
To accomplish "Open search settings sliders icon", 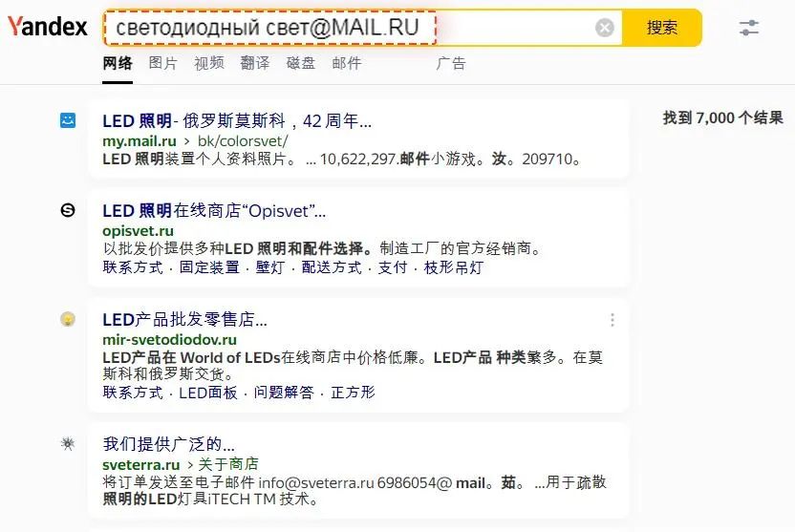I will [749, 28].
